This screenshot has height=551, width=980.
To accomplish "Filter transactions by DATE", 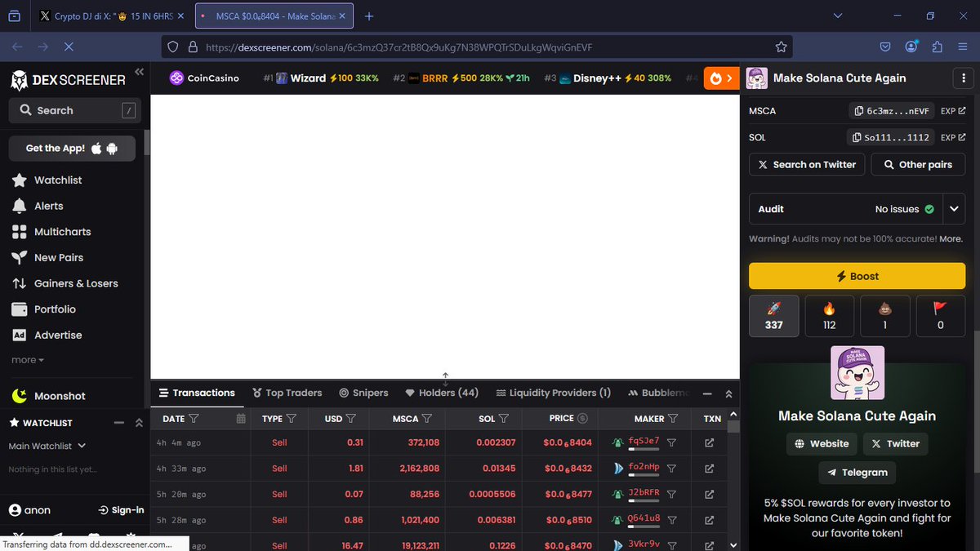I will point(194,419).
